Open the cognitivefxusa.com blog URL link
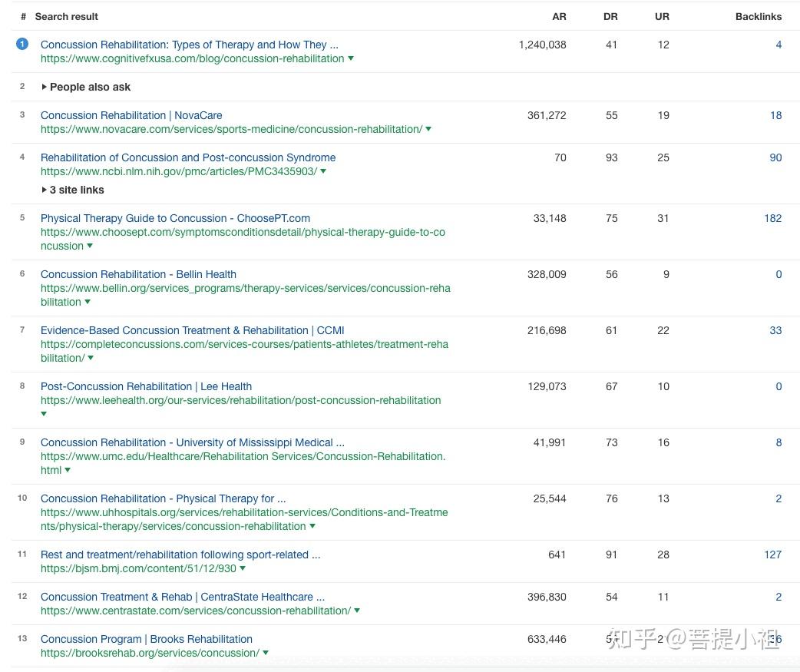 [193, 58]
